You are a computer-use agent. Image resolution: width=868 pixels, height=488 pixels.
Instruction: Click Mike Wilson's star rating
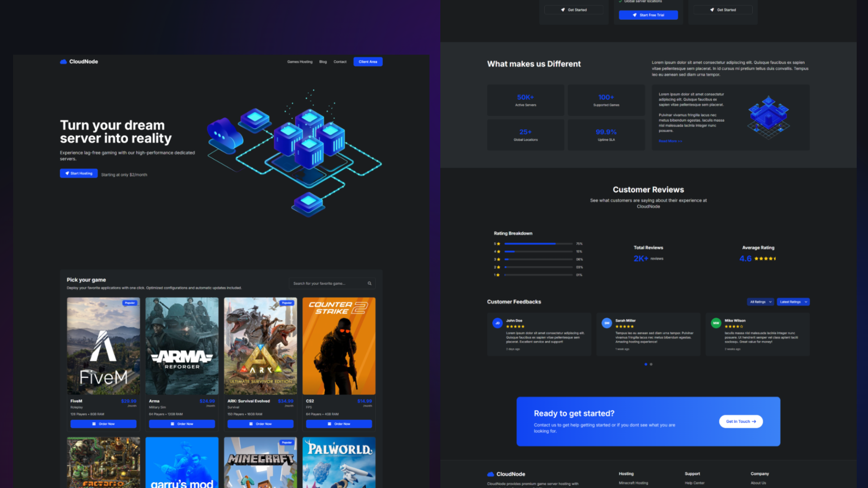[x=734, y=326]
